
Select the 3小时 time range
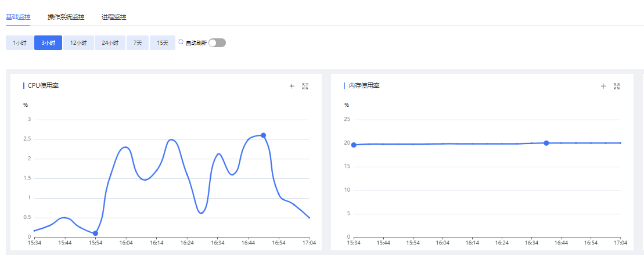click(48, 43)
